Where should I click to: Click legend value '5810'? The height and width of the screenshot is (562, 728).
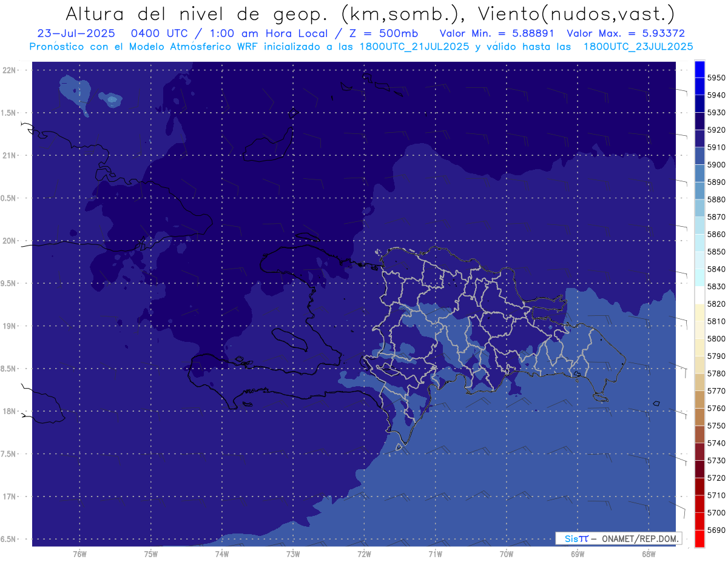click(x=716, y=321)
